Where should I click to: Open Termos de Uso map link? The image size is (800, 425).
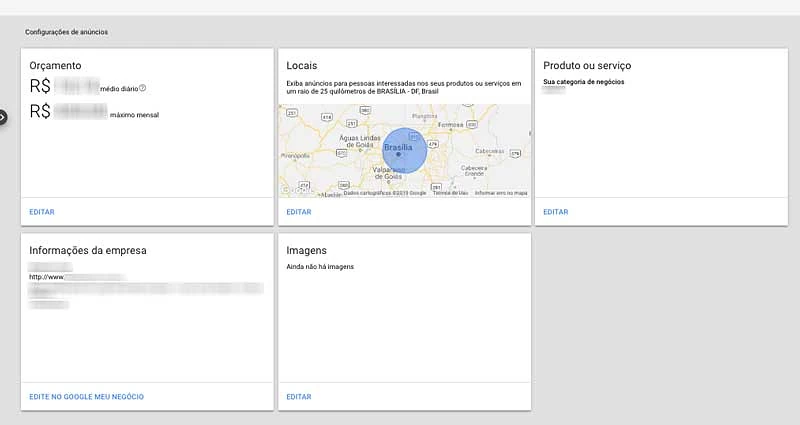[450, 193]
